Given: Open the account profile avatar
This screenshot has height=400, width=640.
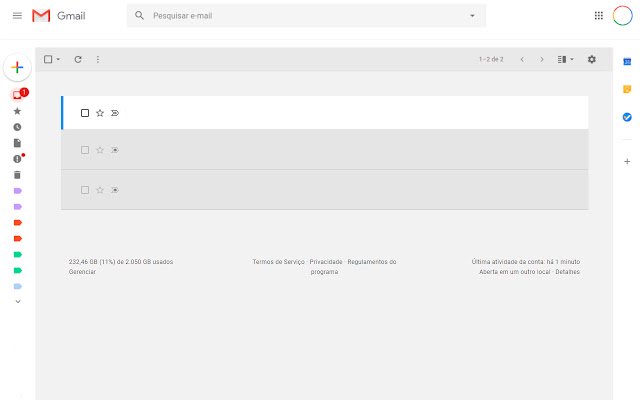Looking at the screenshot, I should pos(622,16).
